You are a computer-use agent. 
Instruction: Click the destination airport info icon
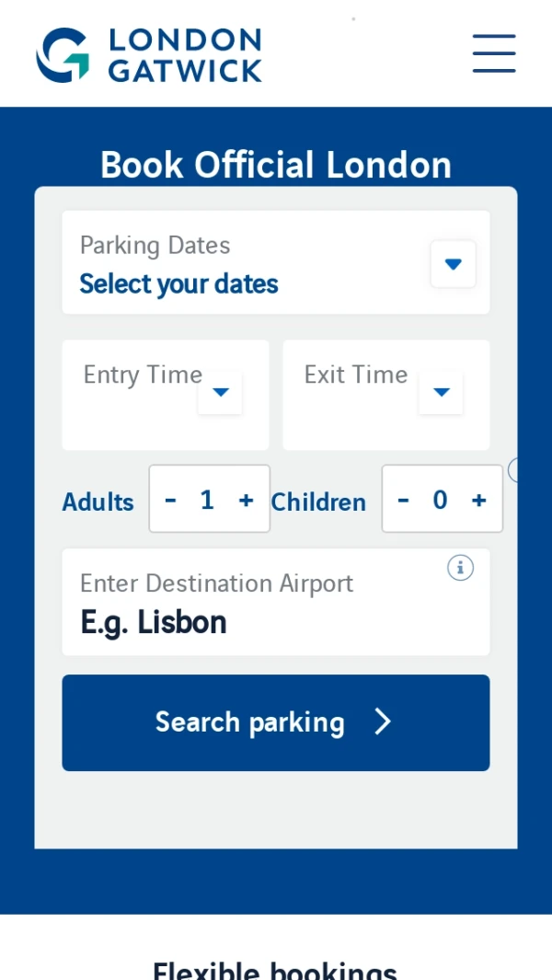coord(460,568)
